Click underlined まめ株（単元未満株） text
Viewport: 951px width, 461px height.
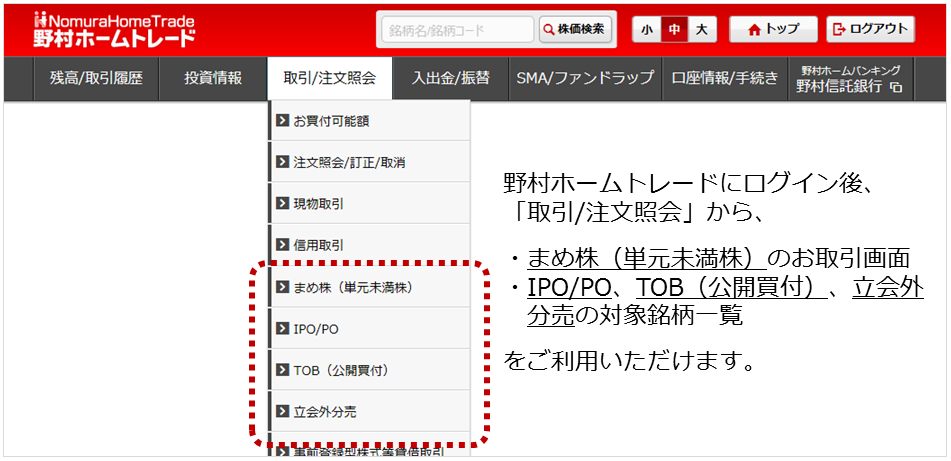pos(647,259)
